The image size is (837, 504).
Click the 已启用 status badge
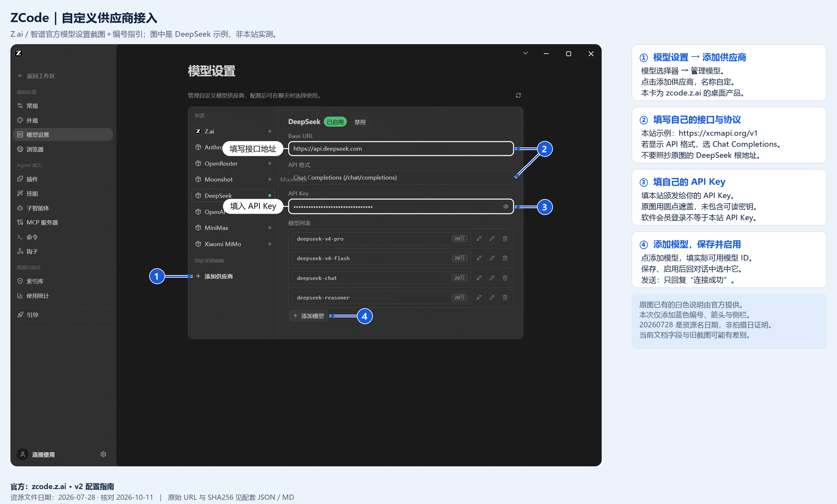pyautogui.click(x=335, y=122)
